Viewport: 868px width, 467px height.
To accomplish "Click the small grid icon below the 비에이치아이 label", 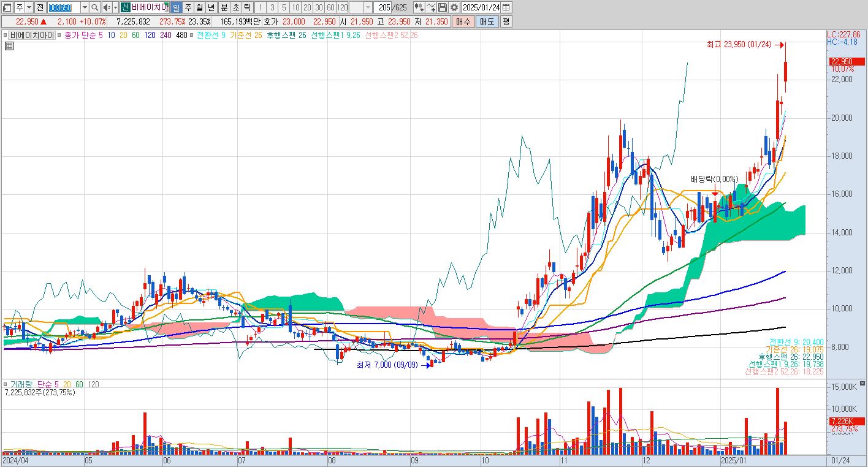I will [9, 45].
